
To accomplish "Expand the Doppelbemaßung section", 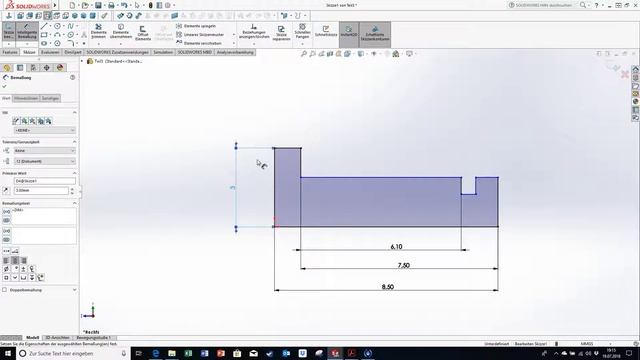I will (x=74, y=290).
